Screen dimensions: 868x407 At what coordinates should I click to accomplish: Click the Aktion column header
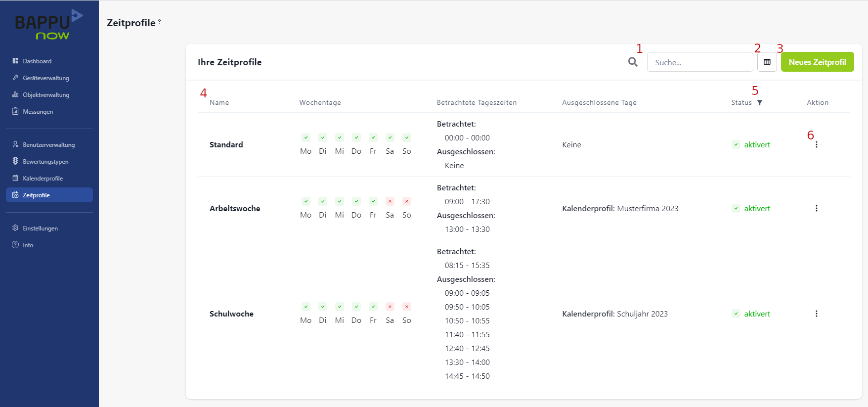[x=818, y=102]
